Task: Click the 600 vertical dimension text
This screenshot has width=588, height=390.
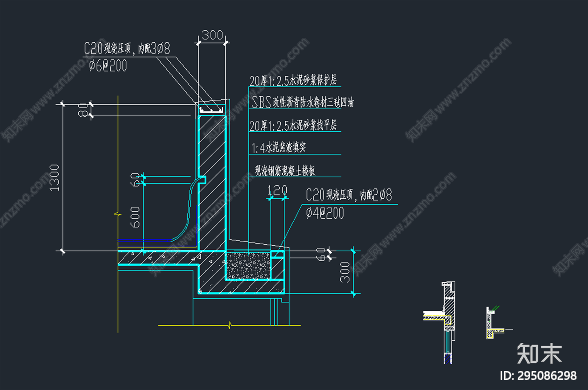Action: (x=135, y=217)
